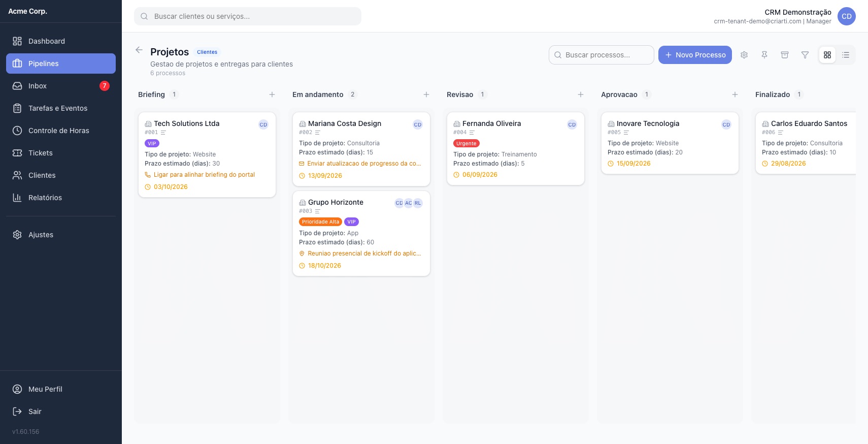Image resolution: width=868 pixels, height=444 pixels.
Task: Open Meu Perfil
Action: pos(61,389)
